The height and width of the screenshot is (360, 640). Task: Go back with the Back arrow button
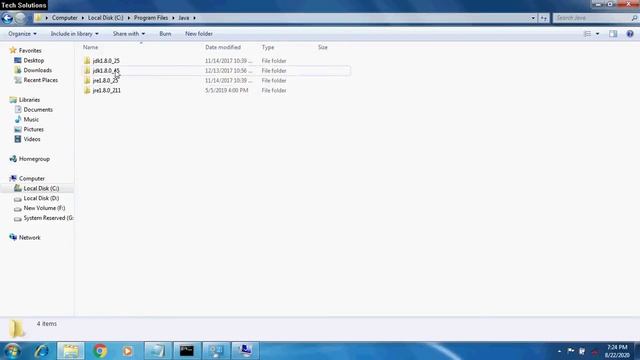[7, 18]
